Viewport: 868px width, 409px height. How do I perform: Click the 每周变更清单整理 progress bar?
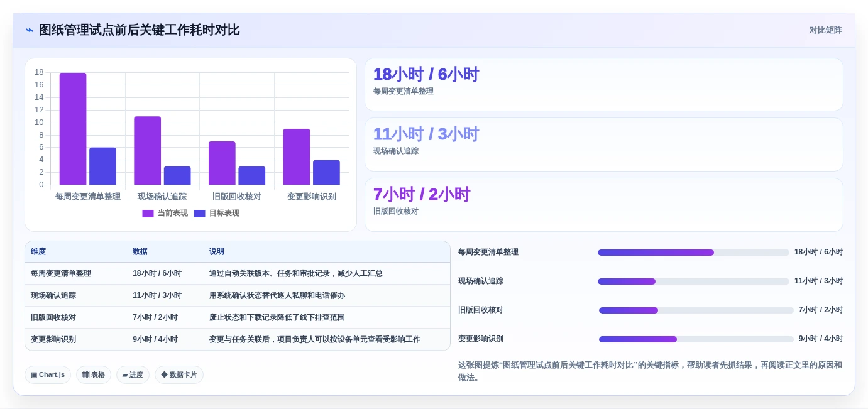click(x=693, y=253)
